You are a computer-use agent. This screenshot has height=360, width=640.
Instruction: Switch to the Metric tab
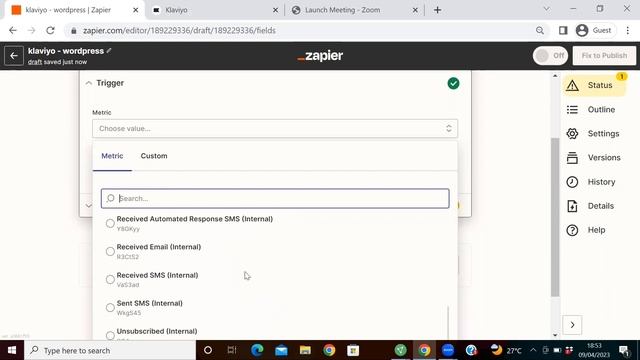click(112, 156)
